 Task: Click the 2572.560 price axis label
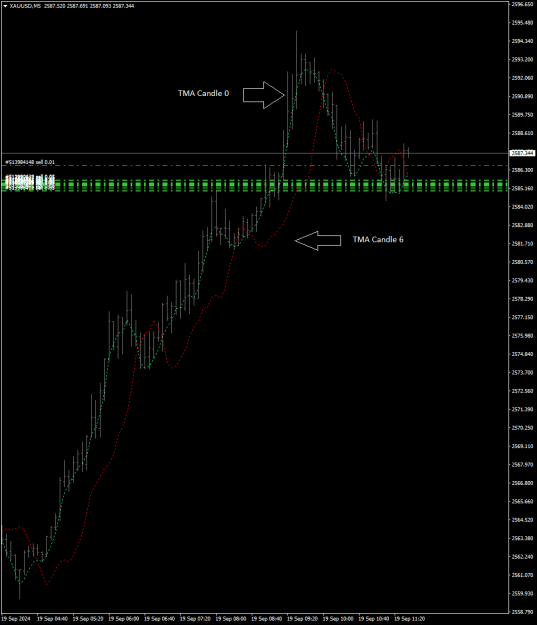coord(523,391)
